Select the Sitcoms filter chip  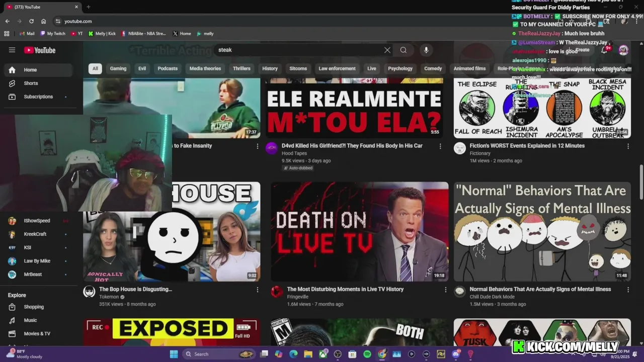(x=298, y=68)
